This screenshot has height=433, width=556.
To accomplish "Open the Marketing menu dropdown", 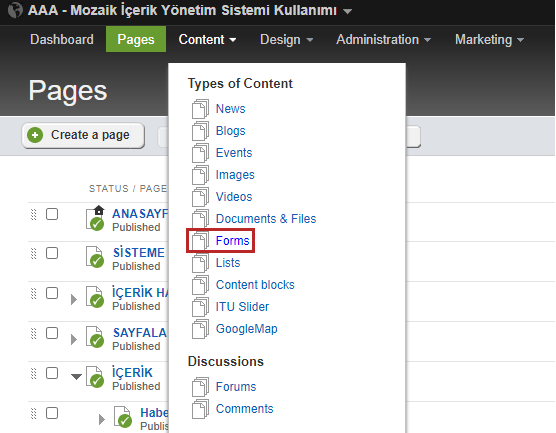I will pyautogui.click(x=489, y=39).
